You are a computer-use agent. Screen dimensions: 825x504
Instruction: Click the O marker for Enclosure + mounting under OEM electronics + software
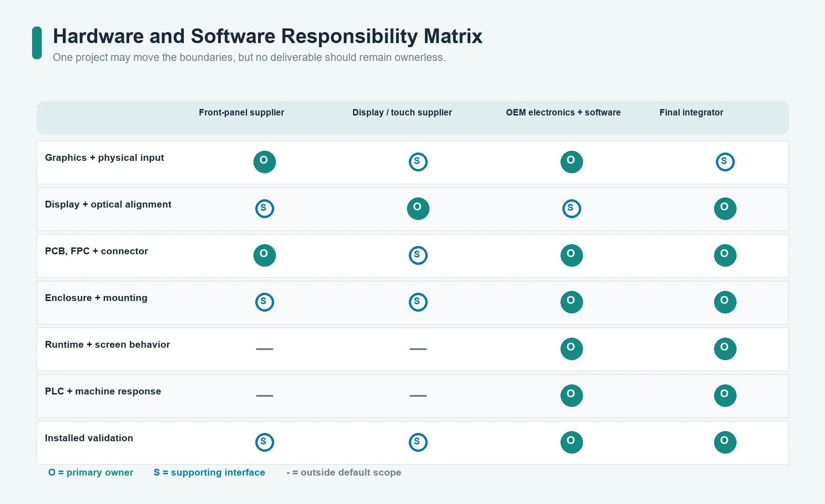point(572,302)
